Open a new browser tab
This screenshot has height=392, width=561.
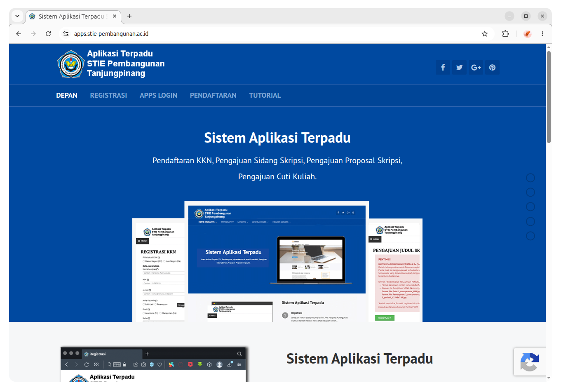129,16
